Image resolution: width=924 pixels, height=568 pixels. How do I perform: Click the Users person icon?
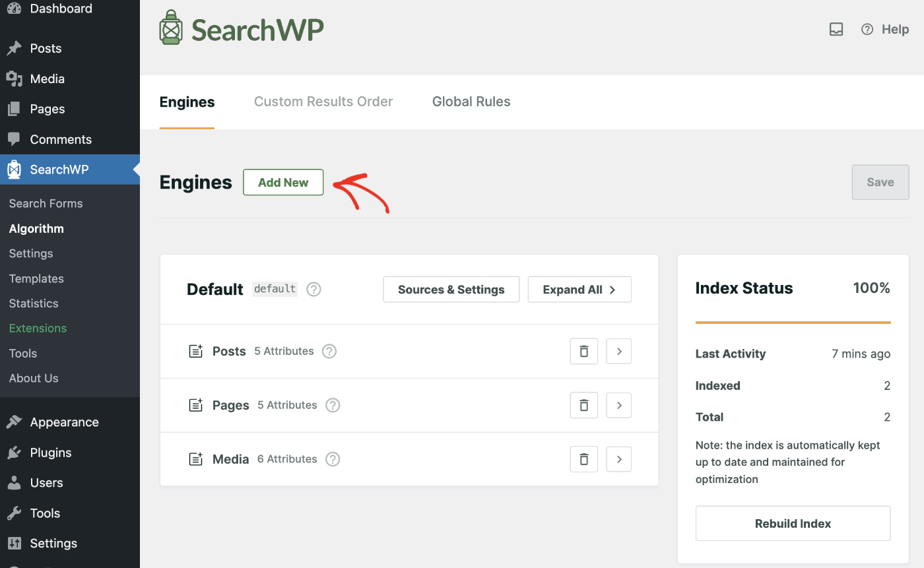14,483
